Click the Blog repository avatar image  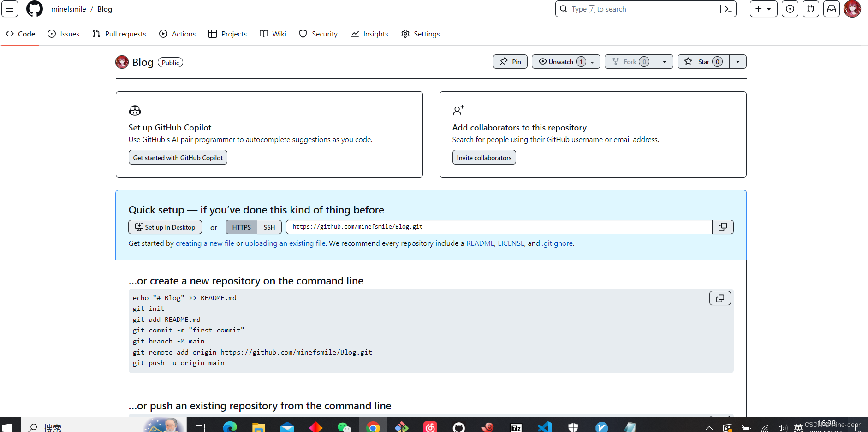(x=122, y=62)
